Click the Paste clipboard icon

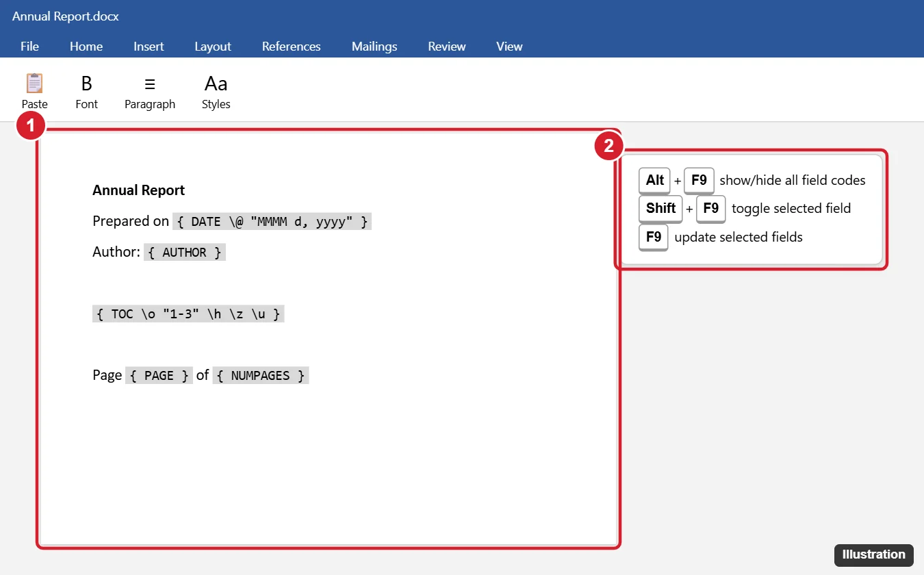(34, 84)
